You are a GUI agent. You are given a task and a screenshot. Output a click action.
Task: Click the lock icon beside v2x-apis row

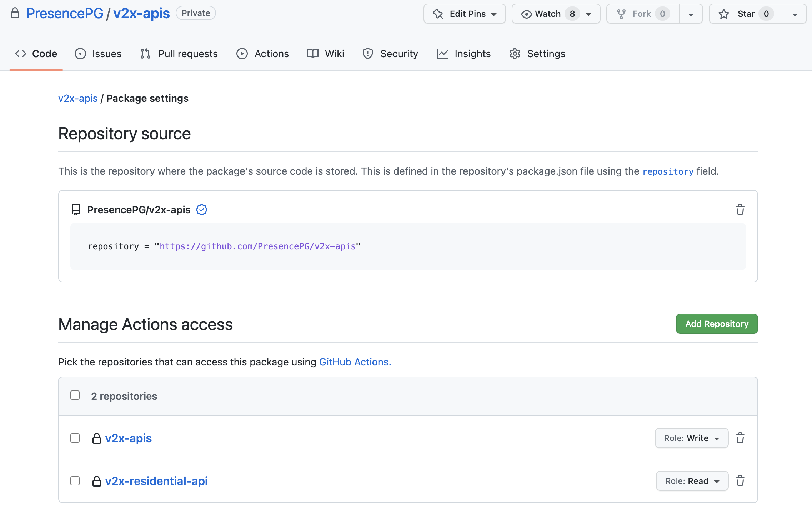[x=97, y=438]
